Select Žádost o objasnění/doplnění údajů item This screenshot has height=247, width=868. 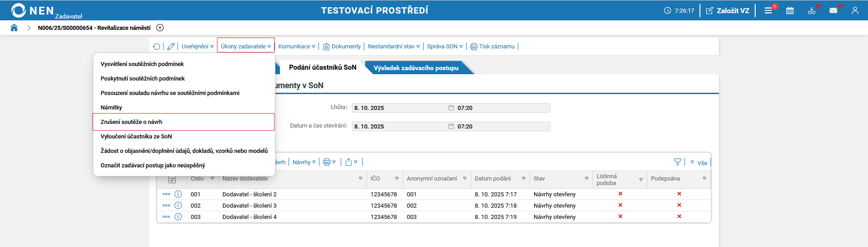[184, 151]
